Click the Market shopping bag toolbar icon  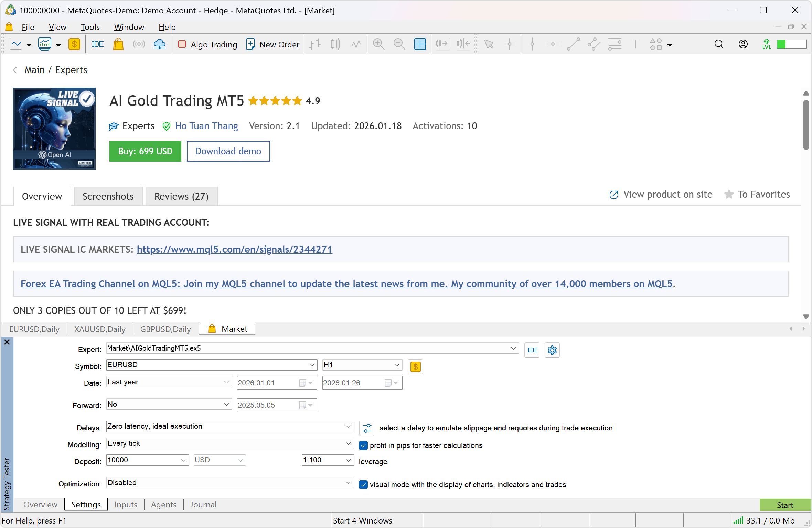click(x=118, y=44)
